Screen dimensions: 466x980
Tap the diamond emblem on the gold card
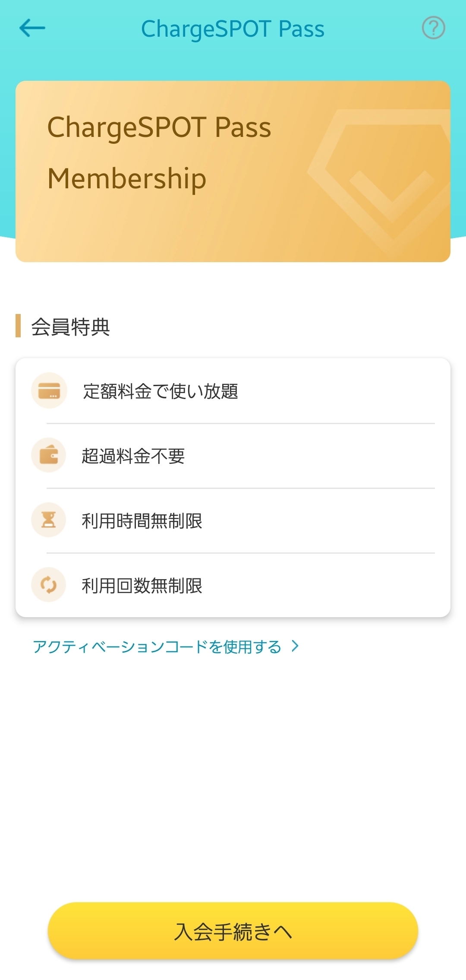click(x=380, y=177)
